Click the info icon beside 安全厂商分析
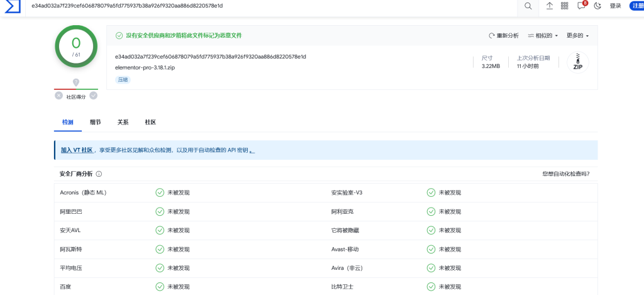This screenshot has height=295, width=644. (x=99, y=174)
